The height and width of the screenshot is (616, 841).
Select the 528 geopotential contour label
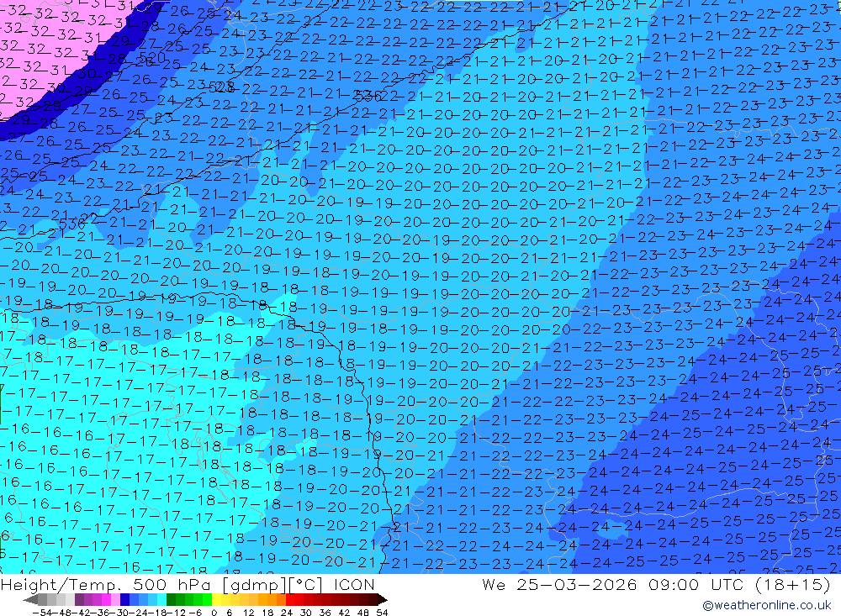[220, 87]
